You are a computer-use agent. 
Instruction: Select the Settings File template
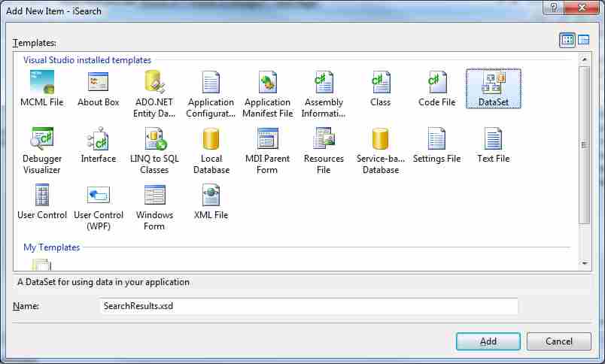coord(436,145)
